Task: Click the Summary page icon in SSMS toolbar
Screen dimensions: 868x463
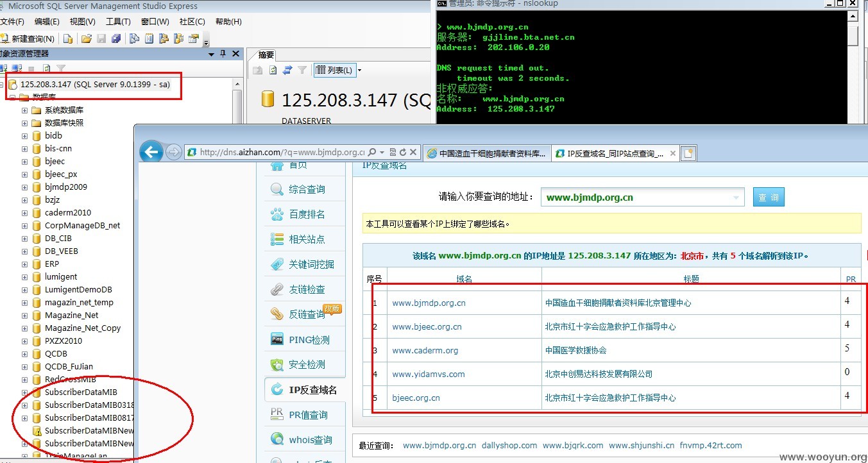Action: 149,38
